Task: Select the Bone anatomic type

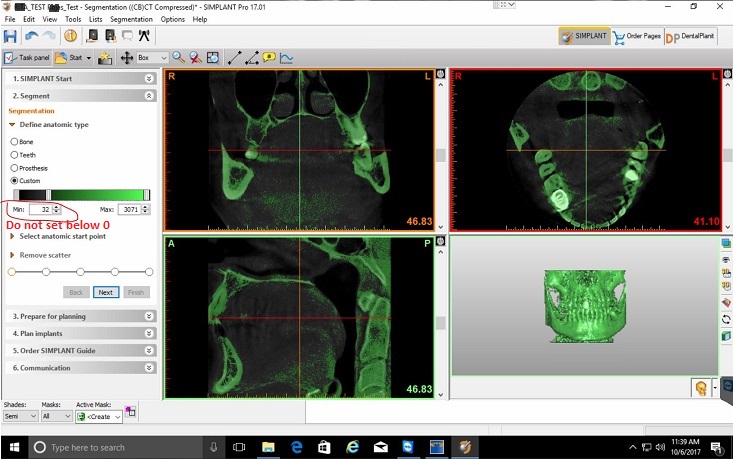Action: [x=14, y=142]
